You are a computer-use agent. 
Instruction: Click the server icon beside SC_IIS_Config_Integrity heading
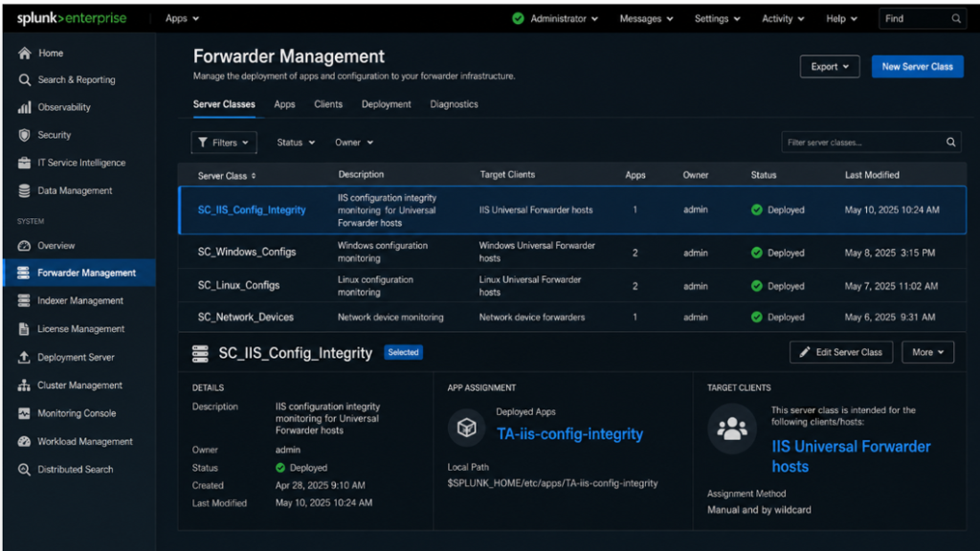(x=200, y=354)
